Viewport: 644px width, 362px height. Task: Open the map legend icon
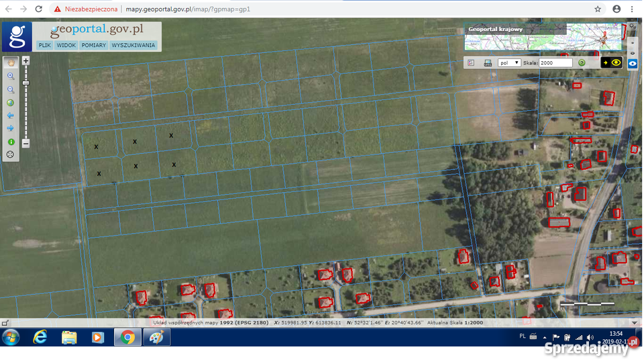click(x=471, y=62)
